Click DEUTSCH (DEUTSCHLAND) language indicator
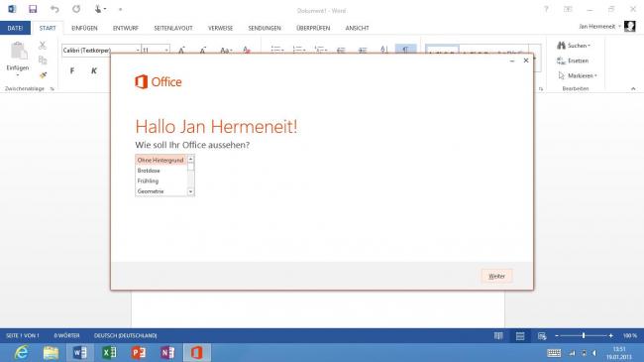Viewport: 644px width, 362px height. point(125,335)
